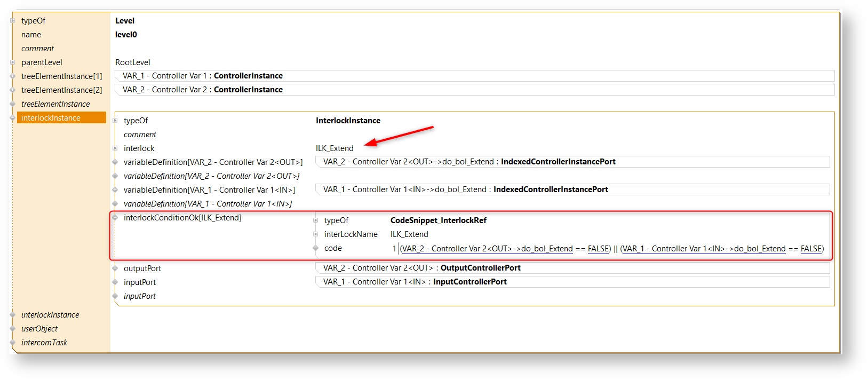Open the VAR_1 ControllerInstance field
The width and height of the screenshot is (868, 380).
click(x=474, y=76)
